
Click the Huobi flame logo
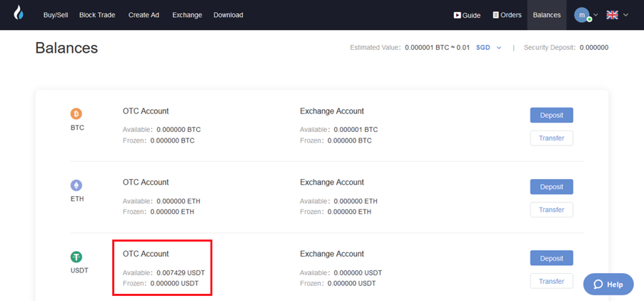(x=19, y=13)
